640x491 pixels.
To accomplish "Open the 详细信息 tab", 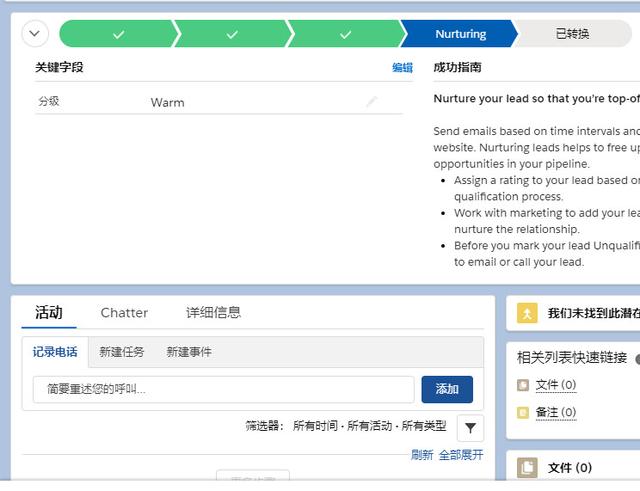I will (x=213, y=312).
